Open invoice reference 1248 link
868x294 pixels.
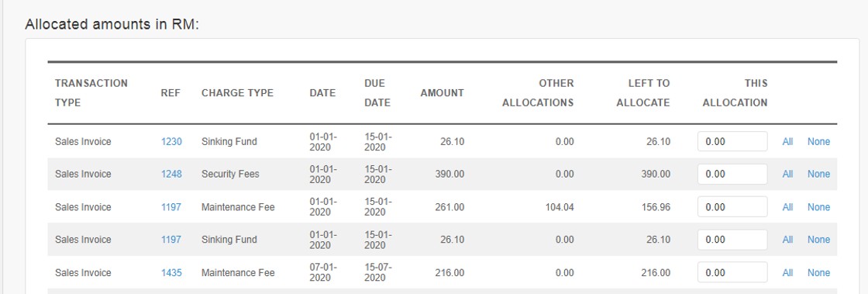[171, 175]
